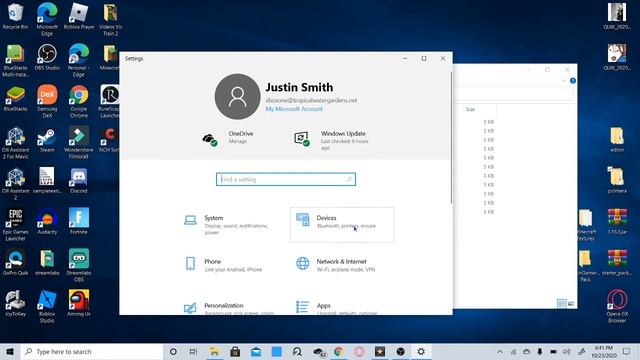The width and height of the screenshot is (640, 360).
Task: Select the starter_pack archive on desktop
Action: (617, 262)
